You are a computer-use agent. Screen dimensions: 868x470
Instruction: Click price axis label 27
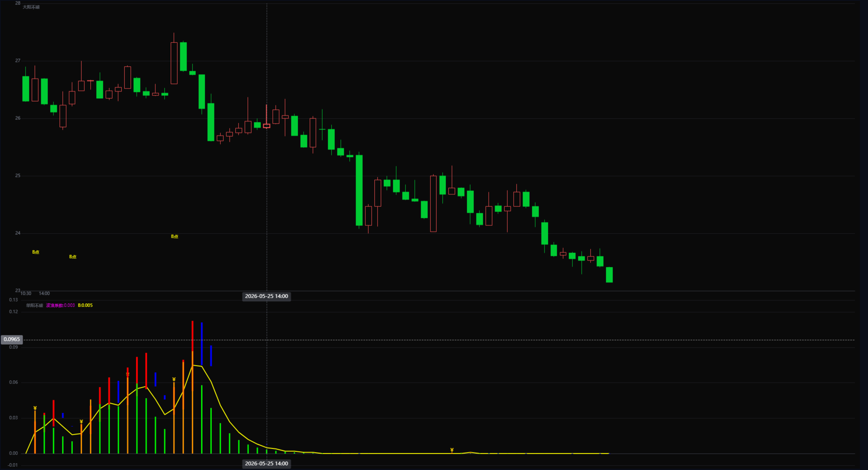18,61
